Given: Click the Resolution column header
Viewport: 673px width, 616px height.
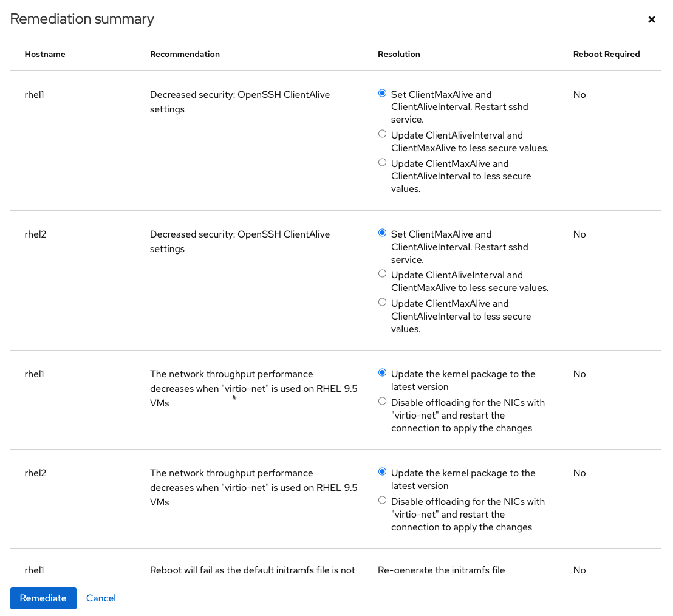Looking at the screenshot, I should [x=399, y=54].
